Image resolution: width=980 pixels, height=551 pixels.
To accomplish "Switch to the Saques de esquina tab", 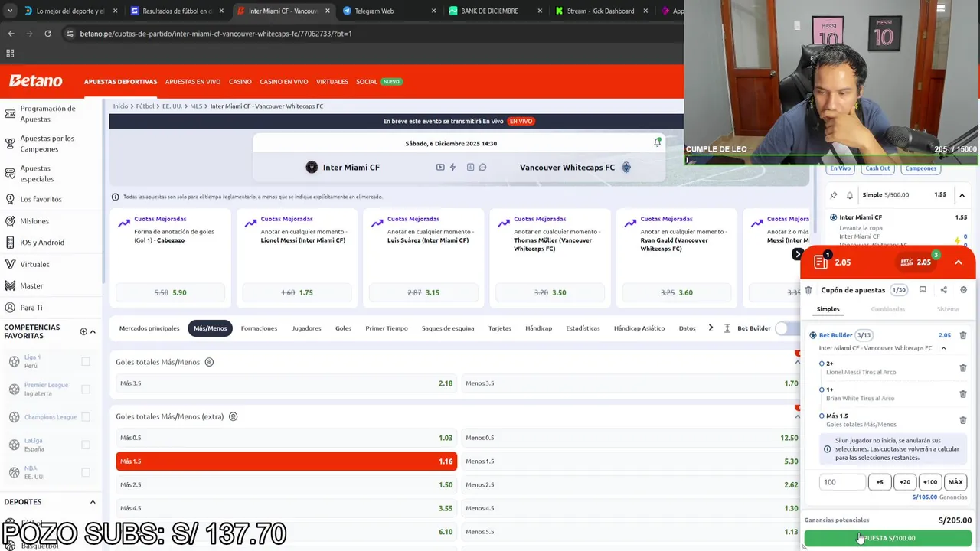I will coord(448,328).
